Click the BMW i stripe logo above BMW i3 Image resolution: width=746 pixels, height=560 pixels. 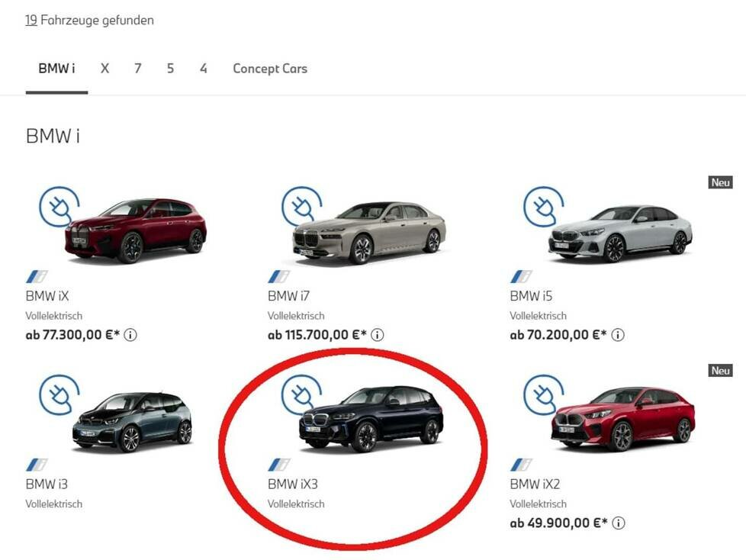pyautogui.click(x=37, y=465)
